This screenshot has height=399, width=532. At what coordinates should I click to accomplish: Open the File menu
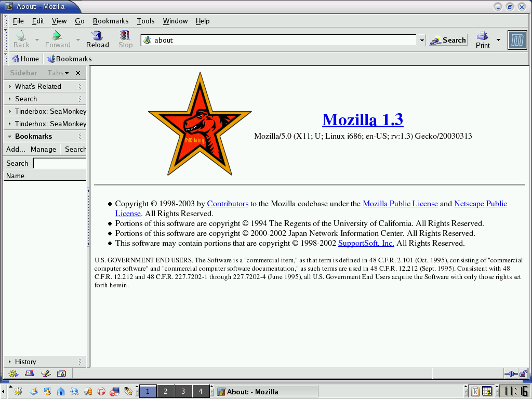18,21
